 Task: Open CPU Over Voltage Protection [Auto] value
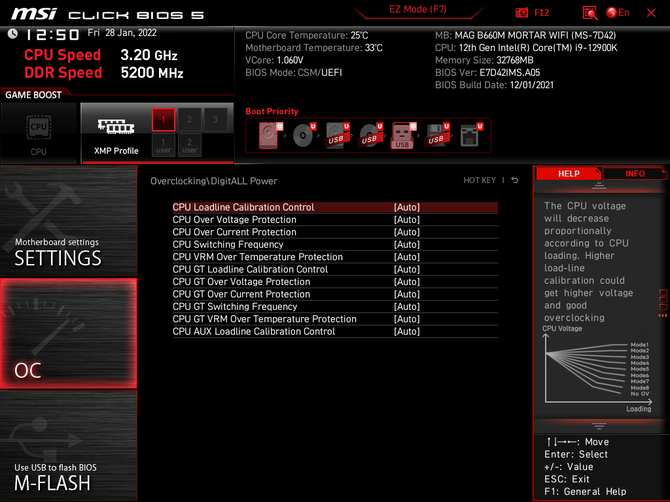coord(406,220)
